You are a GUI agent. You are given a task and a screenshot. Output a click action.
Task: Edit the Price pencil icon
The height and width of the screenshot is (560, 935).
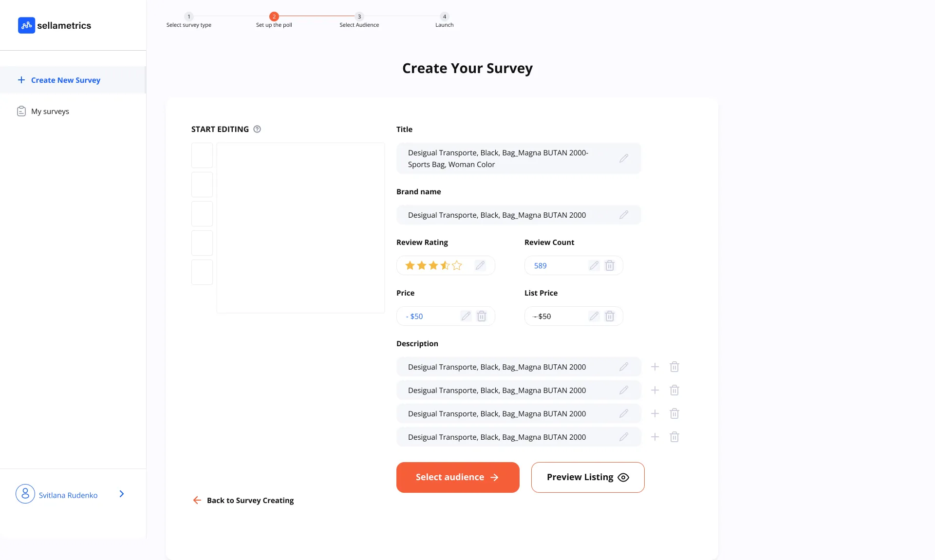466,316
